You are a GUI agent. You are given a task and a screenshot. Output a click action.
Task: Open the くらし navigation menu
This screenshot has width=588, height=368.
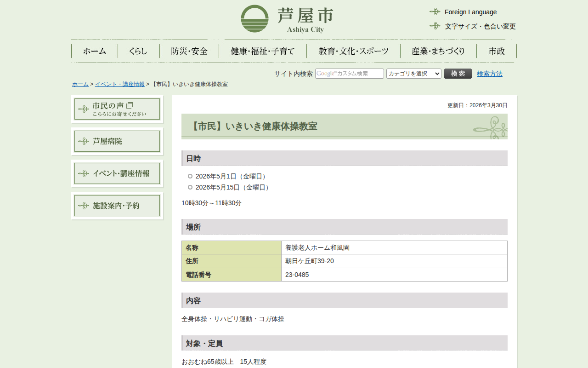tap(138, 51)
